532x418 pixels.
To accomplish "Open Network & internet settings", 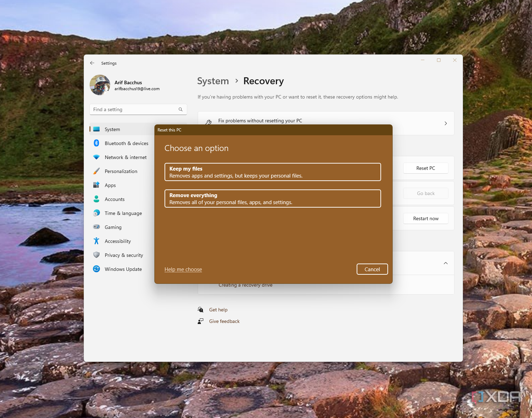I will [96, 157].
